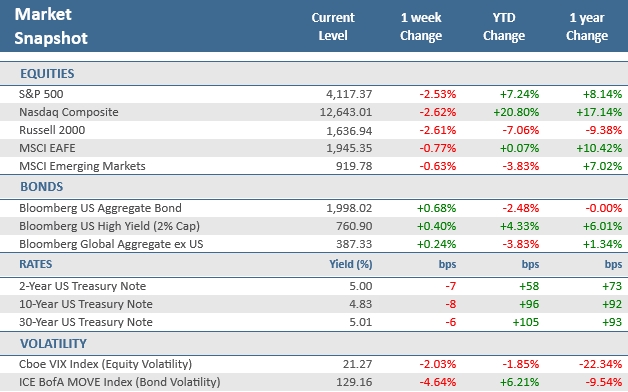The image size is (628, 392).
Task: Click the S&P 500 level 4,117.37
Action: (349, 94)
